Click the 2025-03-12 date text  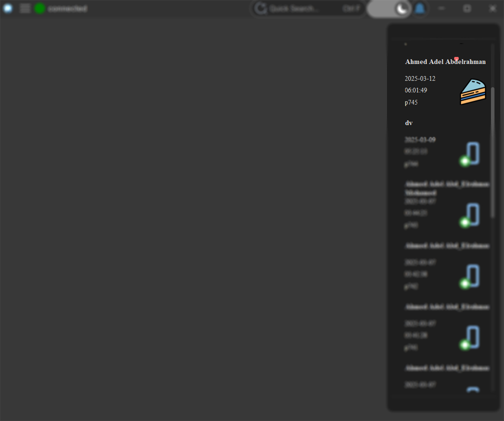point(420,79)
